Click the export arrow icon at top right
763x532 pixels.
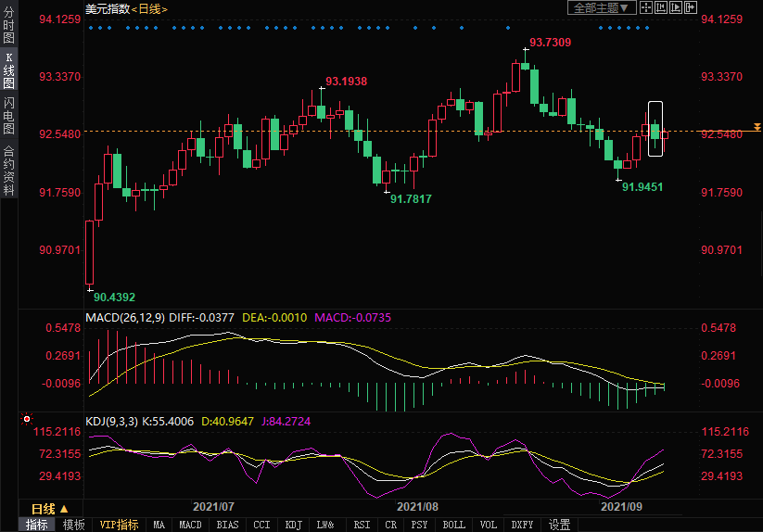click(x=691, y=7)
